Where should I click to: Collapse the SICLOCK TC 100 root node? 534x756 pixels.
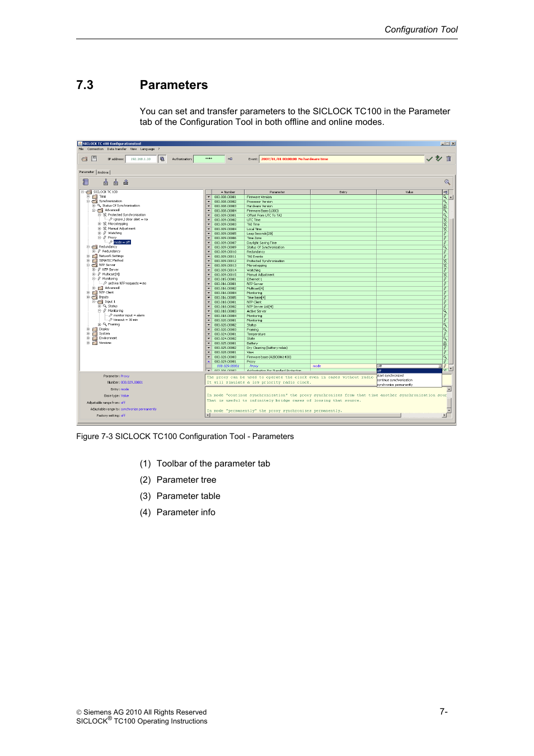[82, 192]
